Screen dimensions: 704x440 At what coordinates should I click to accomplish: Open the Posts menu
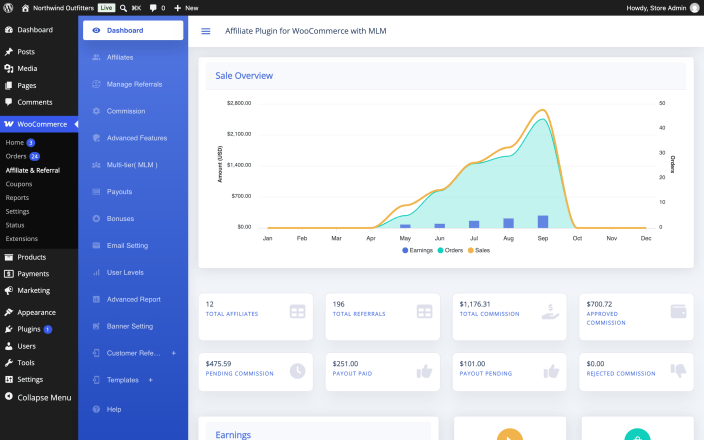39,52
